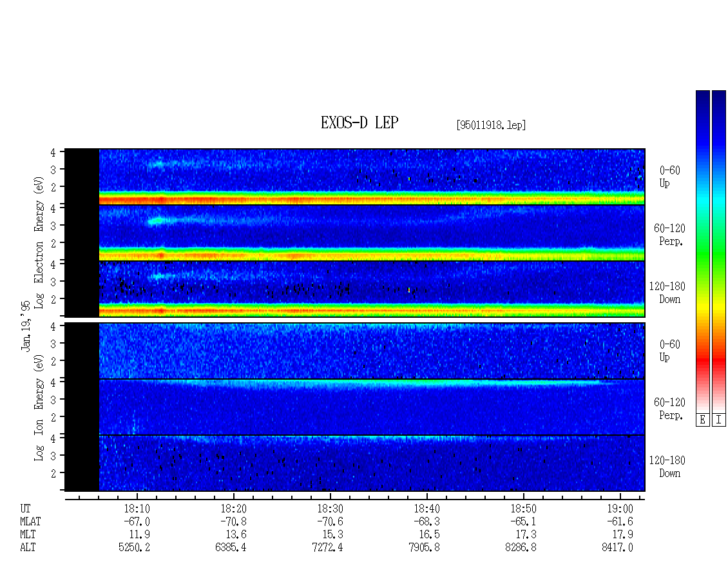Click "0-60 Up" label beside ion panel
The height and width of the screenshot is (564, 728).
(669, 351)
